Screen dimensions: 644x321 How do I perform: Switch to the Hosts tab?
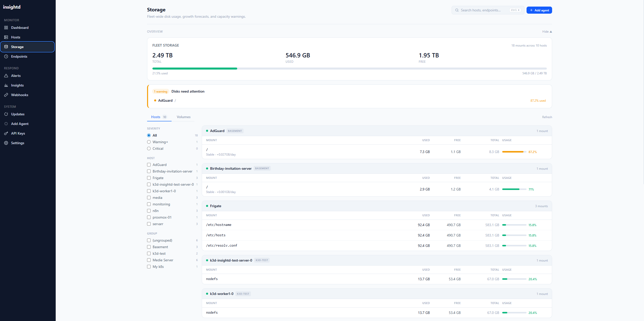pos(159,117)
